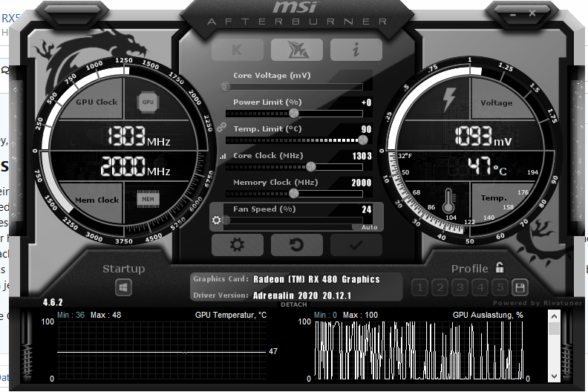Click the monitor graph scrollbar thumb

(x=554, y=328)
